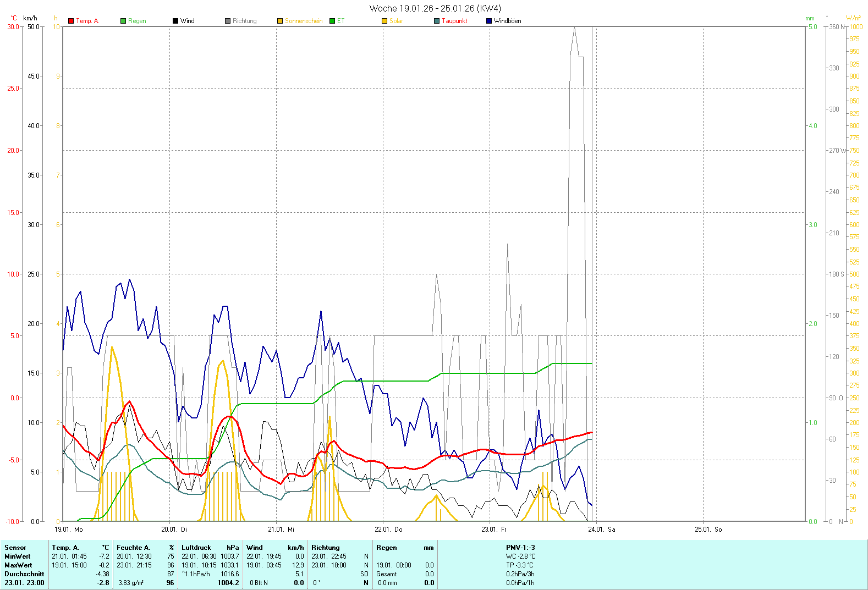This screenshot has height=590, width=868.
Task: Select the 21.01. Mi date marker
Action: point(281,530)
